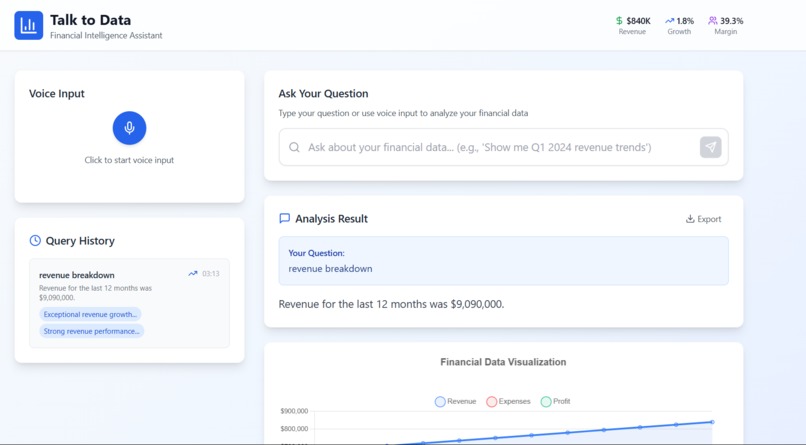This screenshot has width=806, height=445.
Task: Click the 'Click to start voice input' label
Action: tap(129, 160)
